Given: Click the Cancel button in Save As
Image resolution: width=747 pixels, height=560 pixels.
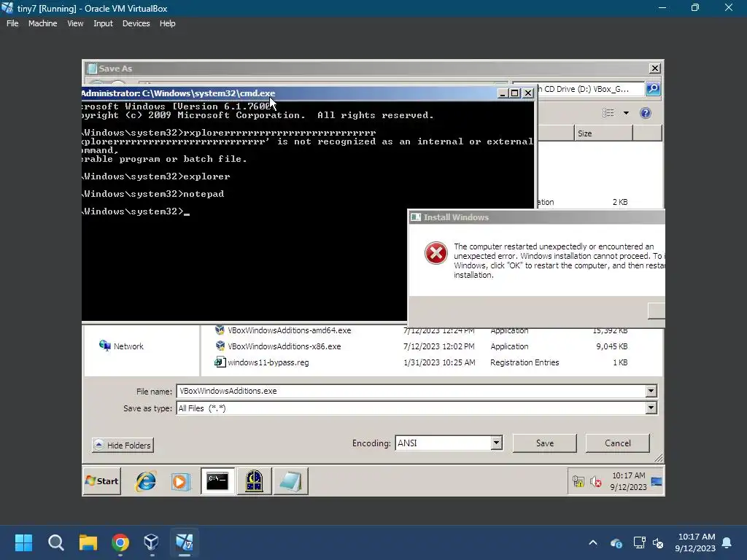Looking at the screenshot, I should point(617,443).
